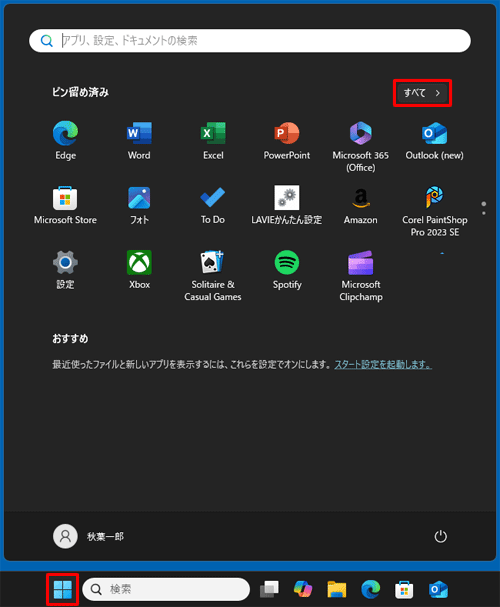
Task: Open Microsoft Store pinned app
Action: pos(65,206)
